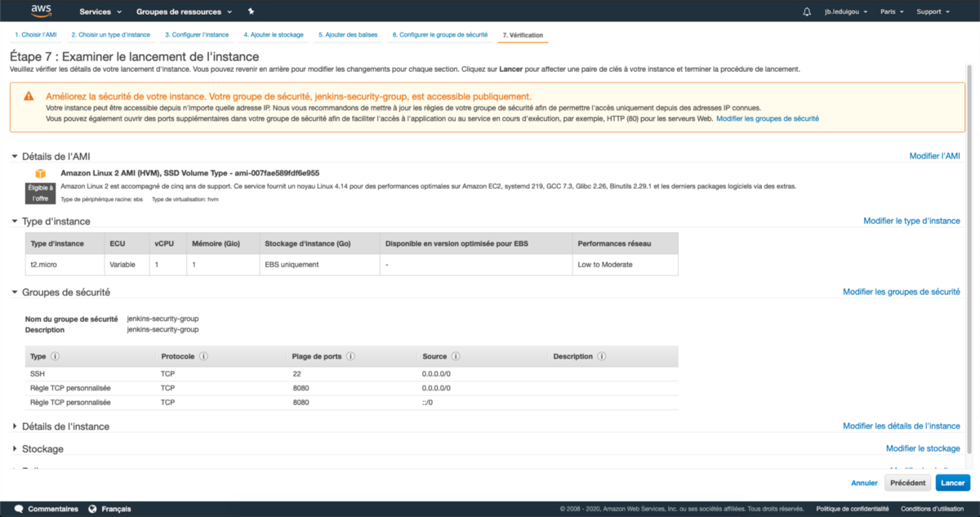
Task: Open the notifications bell icon
Action: pos(807,11)
